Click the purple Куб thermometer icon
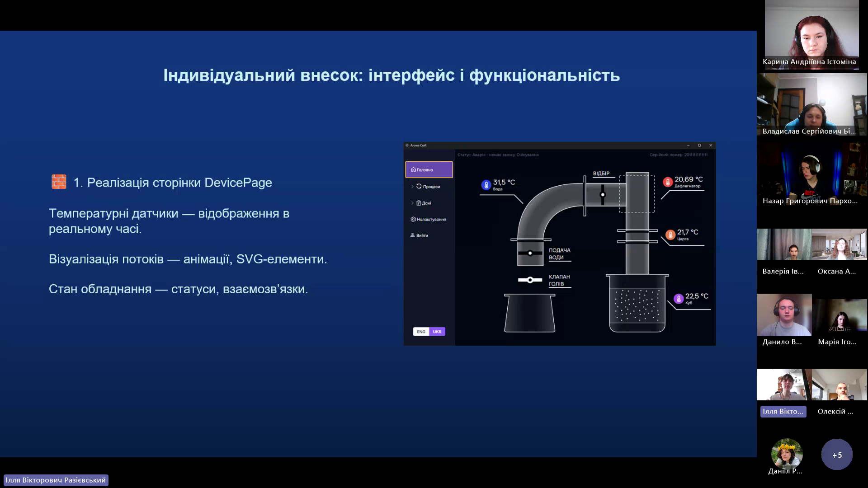The height and width of the screenshot is (488, 868). click(678, 299)
